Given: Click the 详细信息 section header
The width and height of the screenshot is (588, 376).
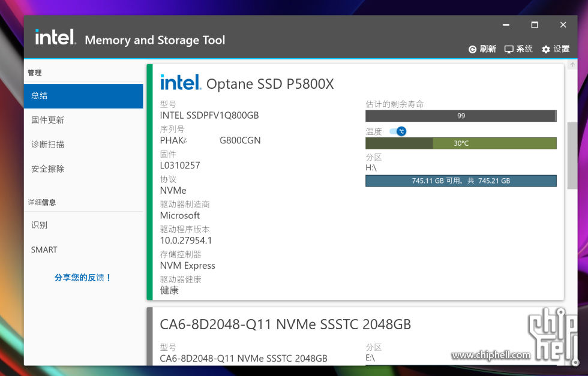Looking at the screenshot, I should tap(41, 203).
